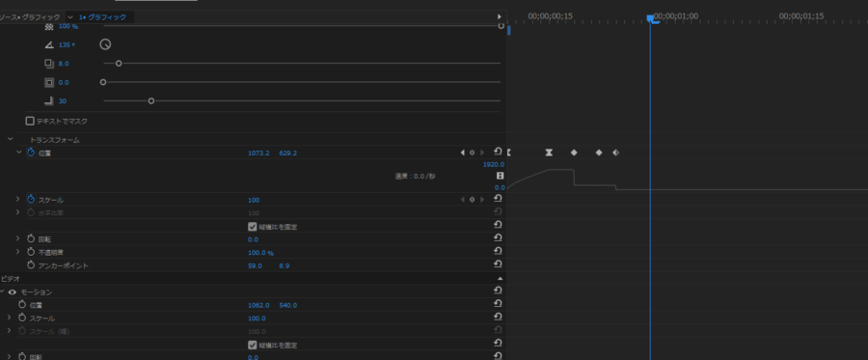
Task: Toggle the モーション effect eye icon
Action: point(13,291)
